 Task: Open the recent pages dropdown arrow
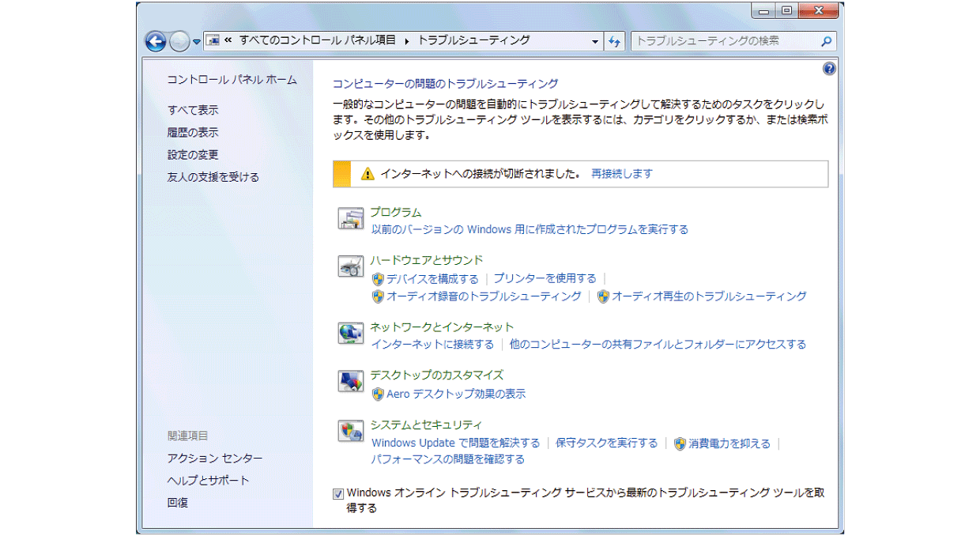point(197,42)
